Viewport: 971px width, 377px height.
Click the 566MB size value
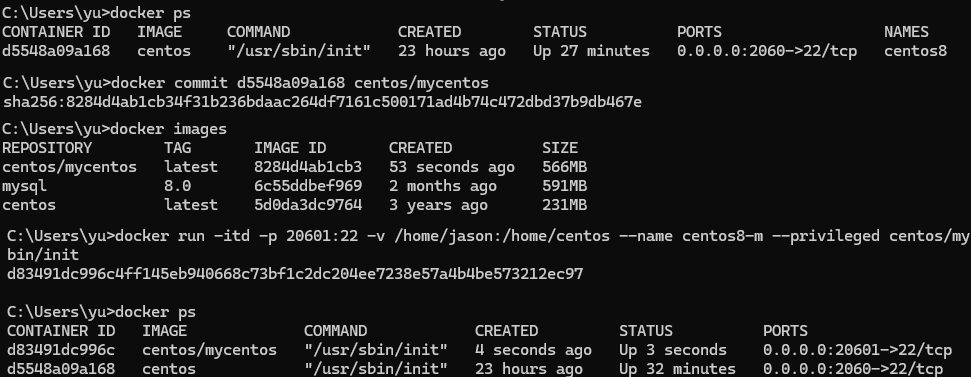[x=565, y=167]
